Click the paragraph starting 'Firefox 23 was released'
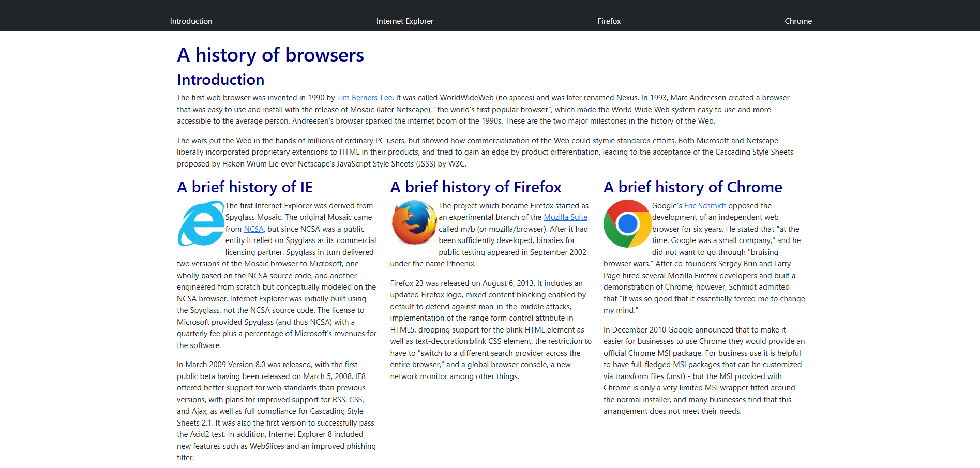This screenshot has width=980, height=468. (x=490, y=330)
